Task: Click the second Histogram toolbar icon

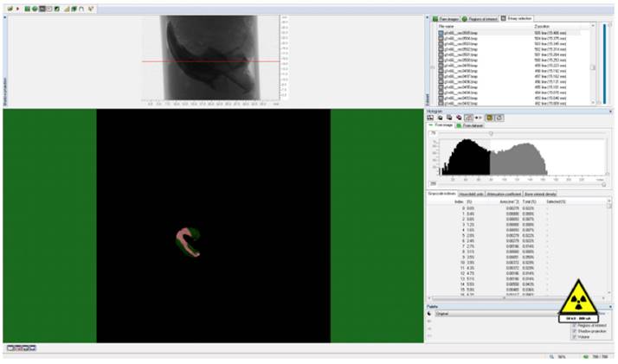Action: click(x=441, y=118)
